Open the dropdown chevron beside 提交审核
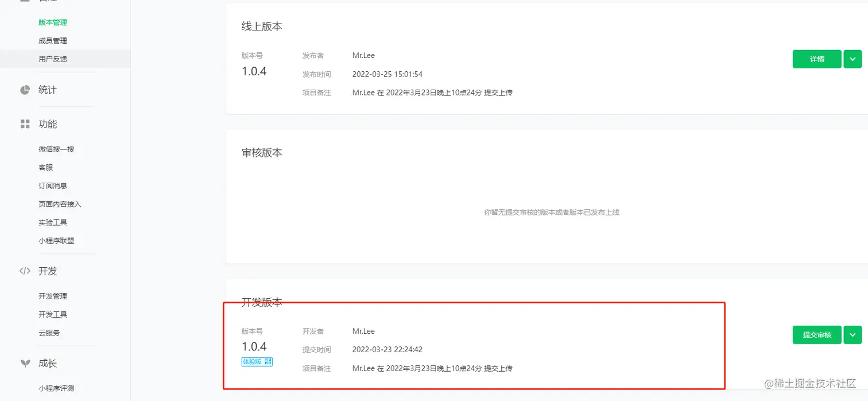The height and width of the screenshot is (401, 868). click(853, 334)
